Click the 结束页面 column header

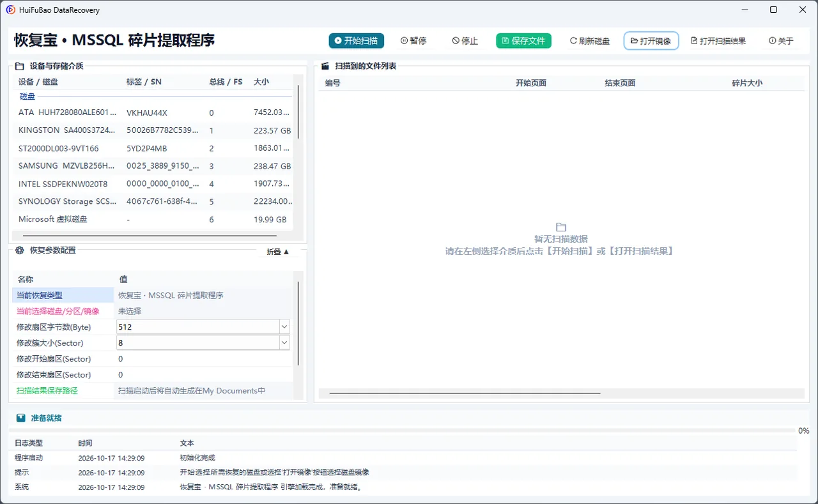pos(620,83)
